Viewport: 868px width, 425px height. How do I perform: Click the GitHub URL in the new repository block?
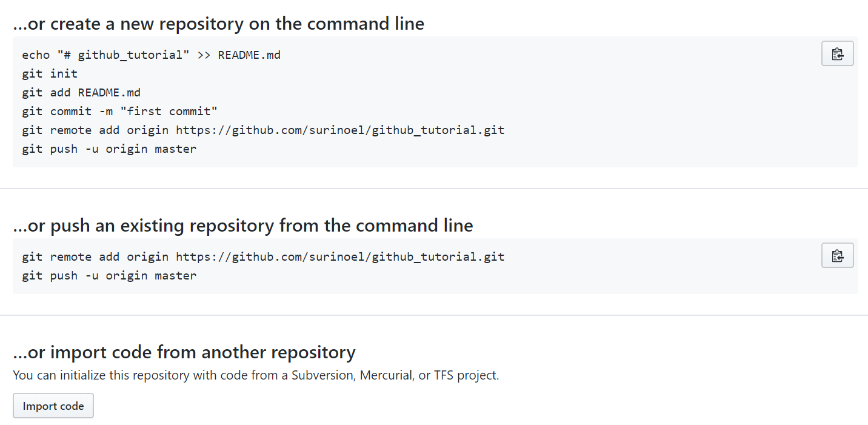(x=340, y=130)
